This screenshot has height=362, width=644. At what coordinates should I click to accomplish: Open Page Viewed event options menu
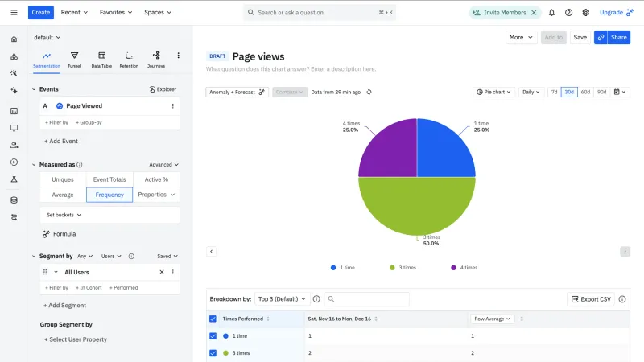(172, 106)
